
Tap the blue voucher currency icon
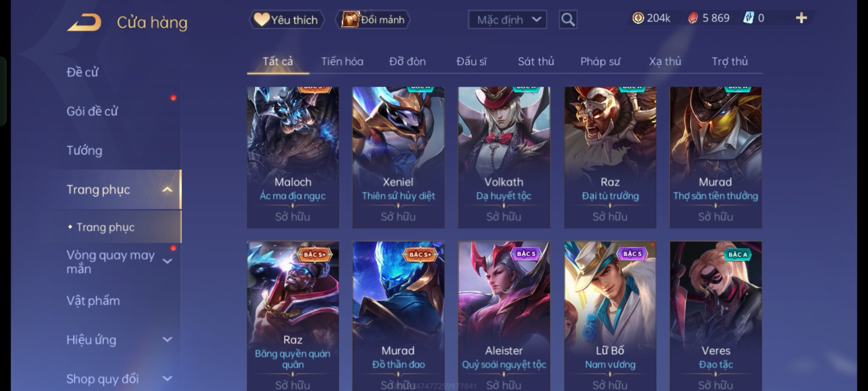[x=748, y=18]
